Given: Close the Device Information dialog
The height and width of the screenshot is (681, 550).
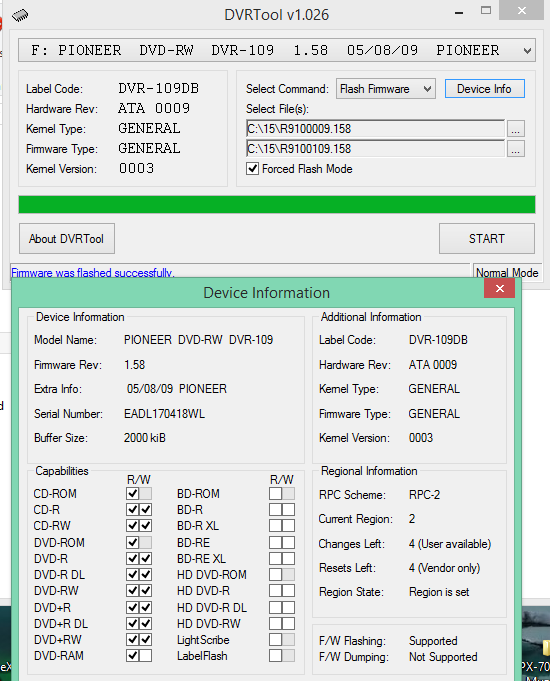Looking at the screenshot, I should click(x=500, y=288).
